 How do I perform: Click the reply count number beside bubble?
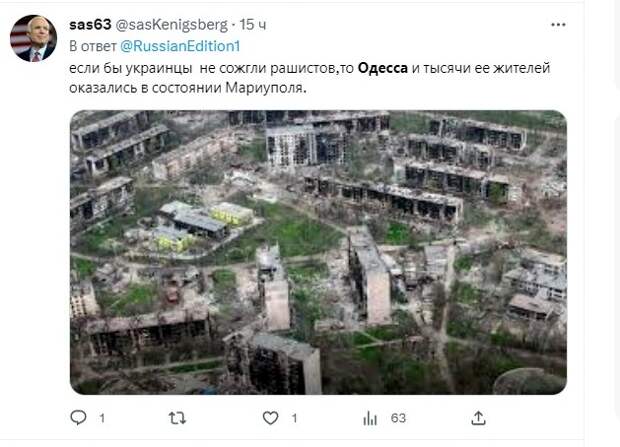coord(102,418)
